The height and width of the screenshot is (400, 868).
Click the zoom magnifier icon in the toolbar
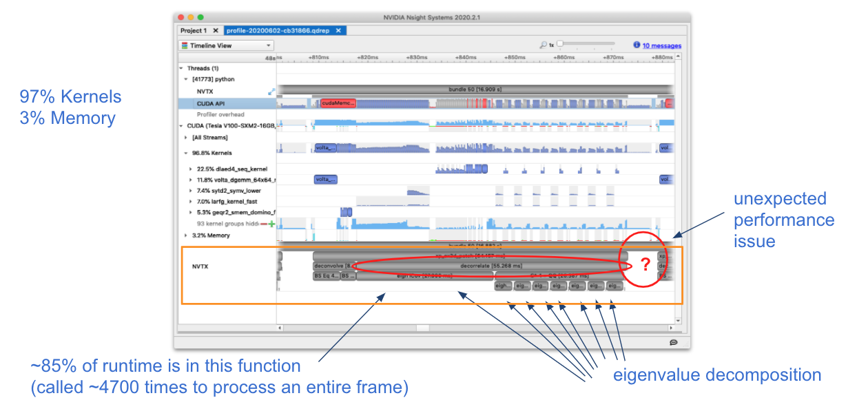tap(543, 45)
